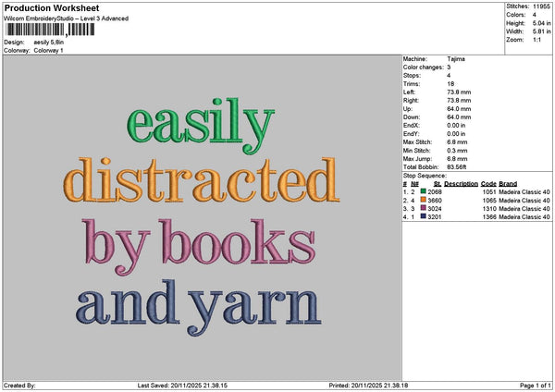Click the "Created By:" footer label

pos(19,386)
